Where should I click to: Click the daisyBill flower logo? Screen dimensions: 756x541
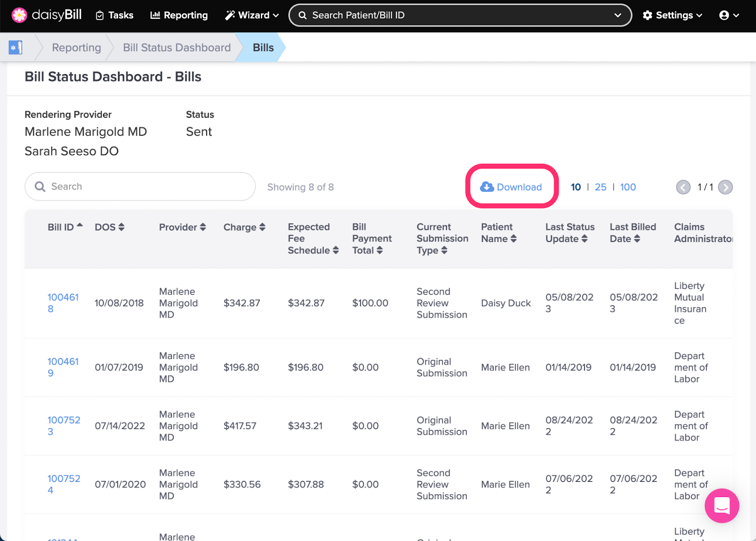[x=19, y=15]
